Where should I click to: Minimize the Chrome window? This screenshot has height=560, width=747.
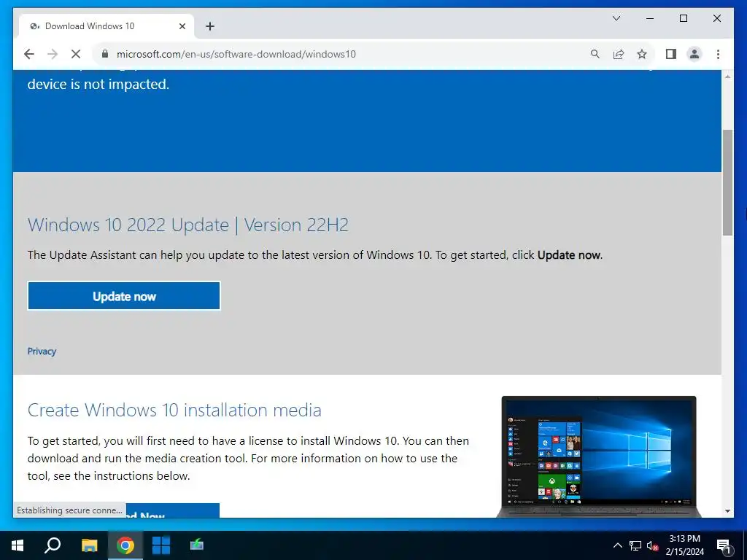point(650,18)
